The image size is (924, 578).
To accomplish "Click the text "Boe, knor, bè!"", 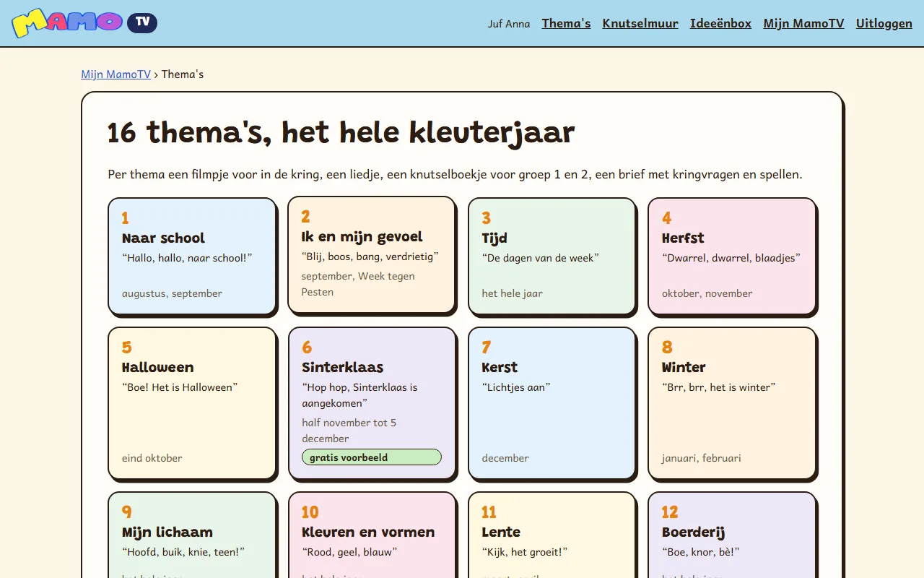I will coord(701,552).
